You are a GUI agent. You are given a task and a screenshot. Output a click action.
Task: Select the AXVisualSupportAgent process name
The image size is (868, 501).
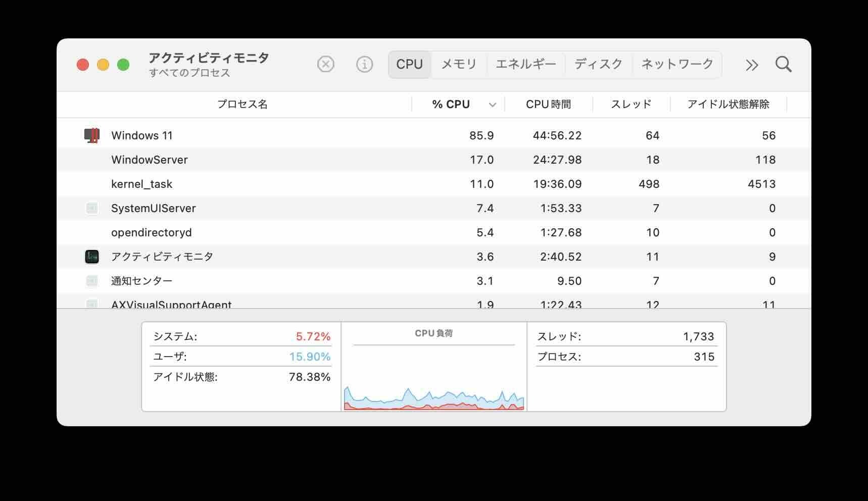tap(171, 304)
